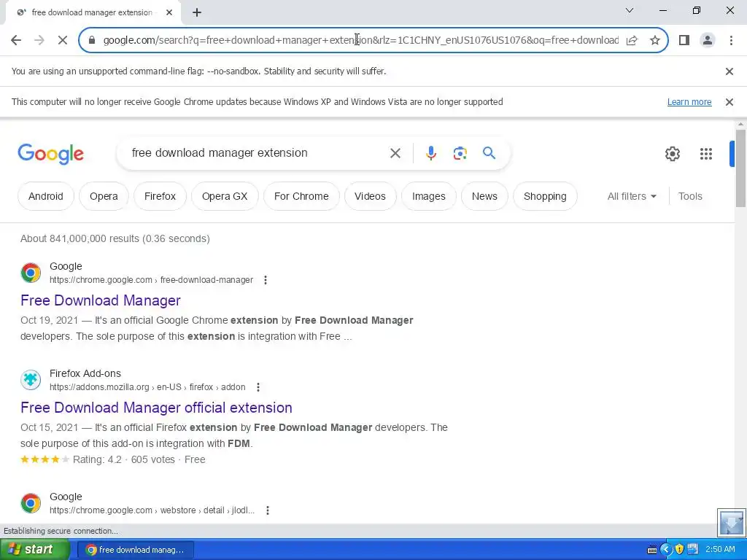Open Free Download Manager official extension link

pyautogui.click(x=156, y=408)
